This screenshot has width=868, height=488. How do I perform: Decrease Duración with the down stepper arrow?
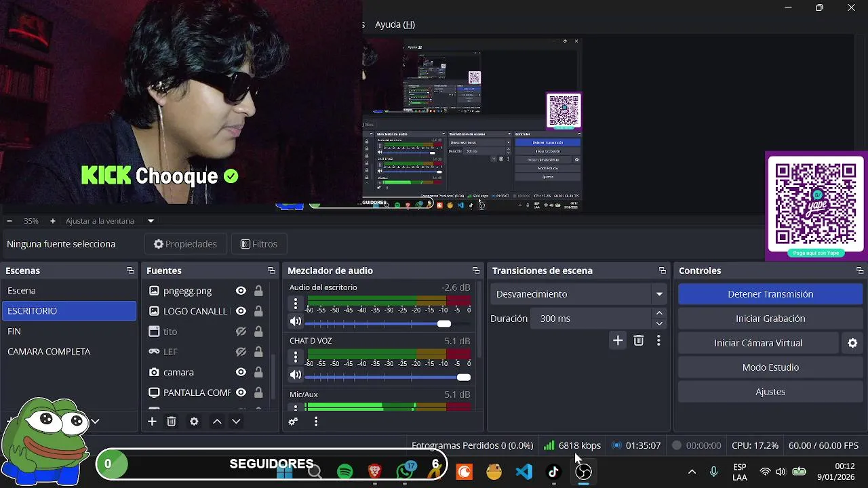[x=659, y=324]
